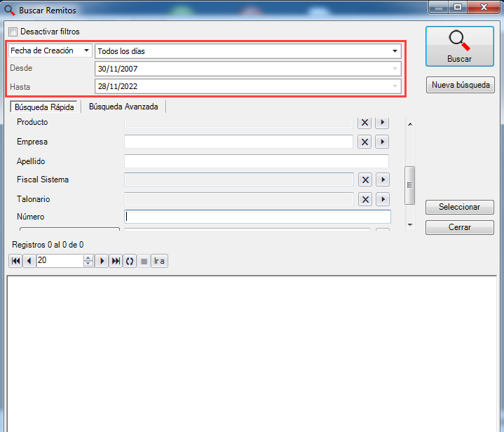Click the Buscar magnifier button

(460, 46)
